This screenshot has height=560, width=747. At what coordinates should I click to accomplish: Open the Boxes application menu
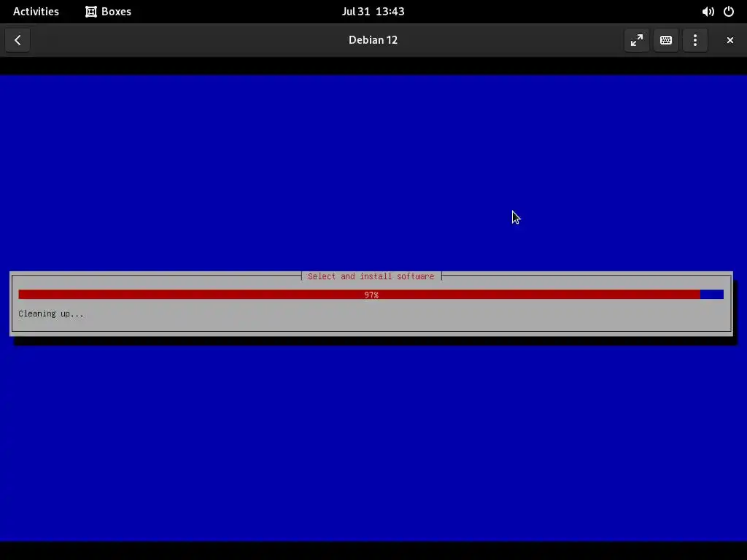[x=108, y=12]
